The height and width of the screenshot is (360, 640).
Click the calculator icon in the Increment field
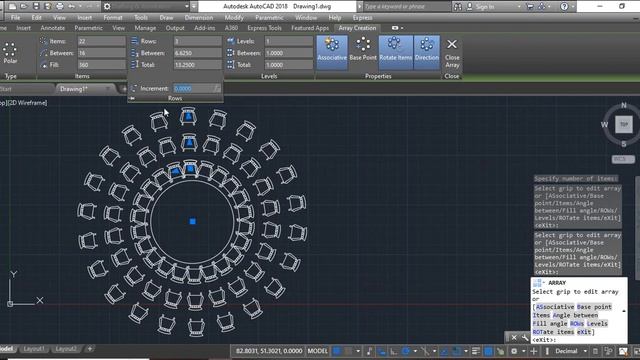217,89
